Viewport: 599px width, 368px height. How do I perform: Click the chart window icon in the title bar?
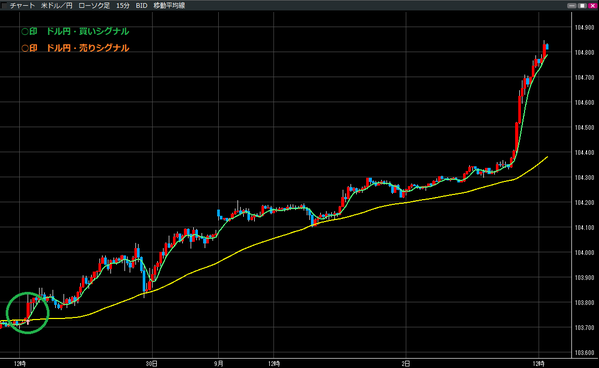coord(4,5)
